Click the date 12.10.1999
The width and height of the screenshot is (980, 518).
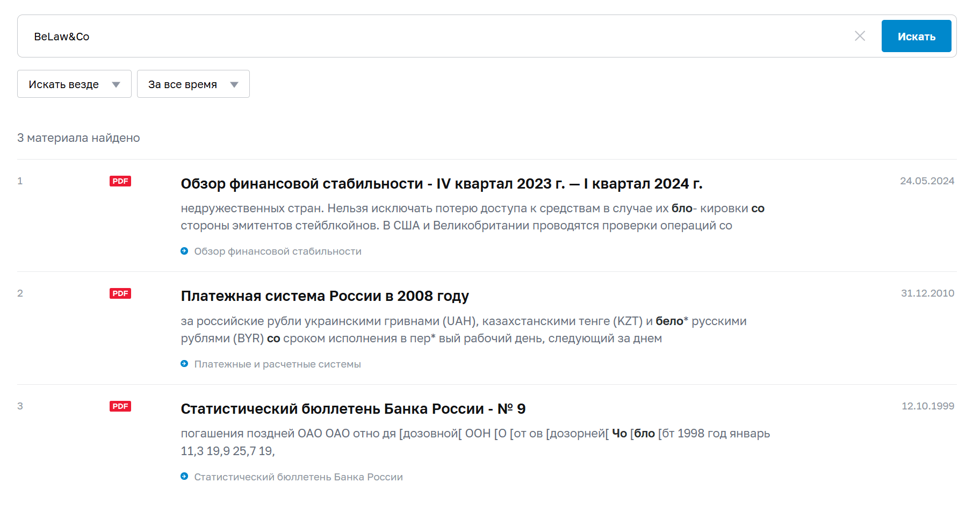tap(928, 406)
